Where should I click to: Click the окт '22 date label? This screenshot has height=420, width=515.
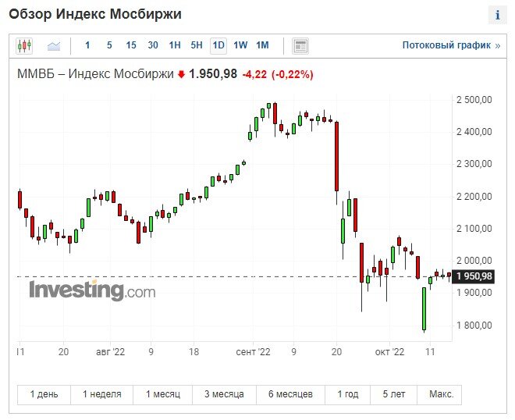tap(389, 352)
